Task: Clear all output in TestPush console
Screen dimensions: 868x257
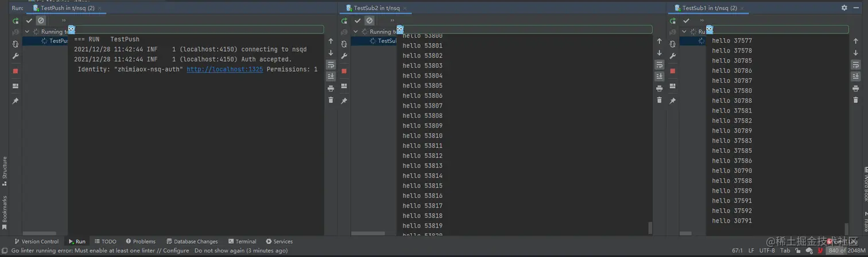Action: click(331, 100)
